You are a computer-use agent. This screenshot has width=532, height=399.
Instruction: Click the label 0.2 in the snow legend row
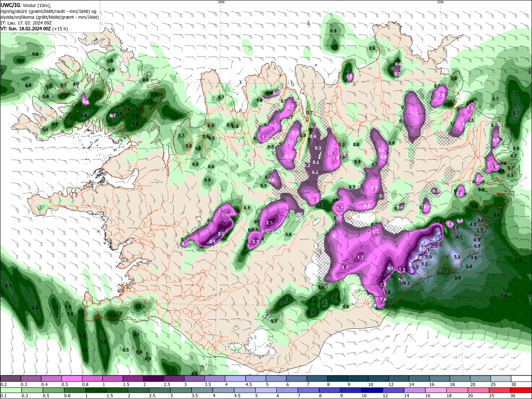(x=3, y=384)
